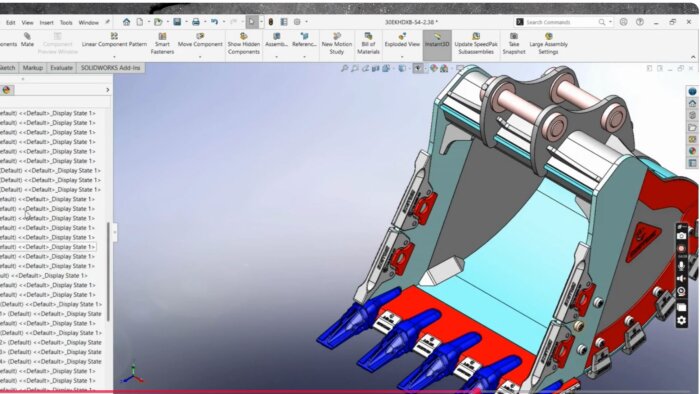700x394 pixels.
Task: Insert a Bill of Materials
Action: pyautogui.click(x=368, y=43)
